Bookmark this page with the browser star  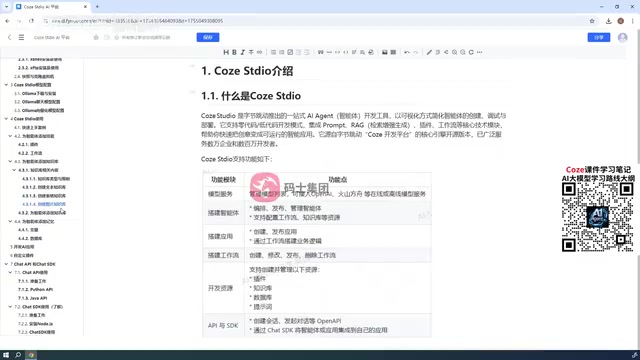pos(592,21)
